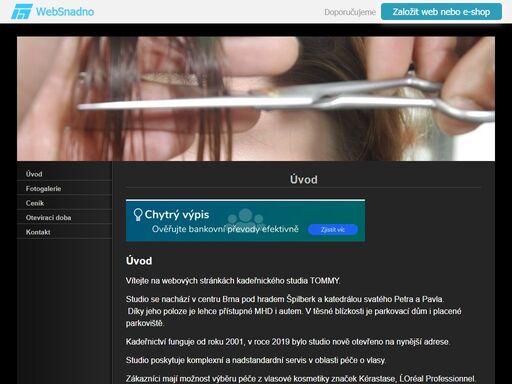Click the Doporučujeme label in header
512x384 pixels.
coord(350,12)
